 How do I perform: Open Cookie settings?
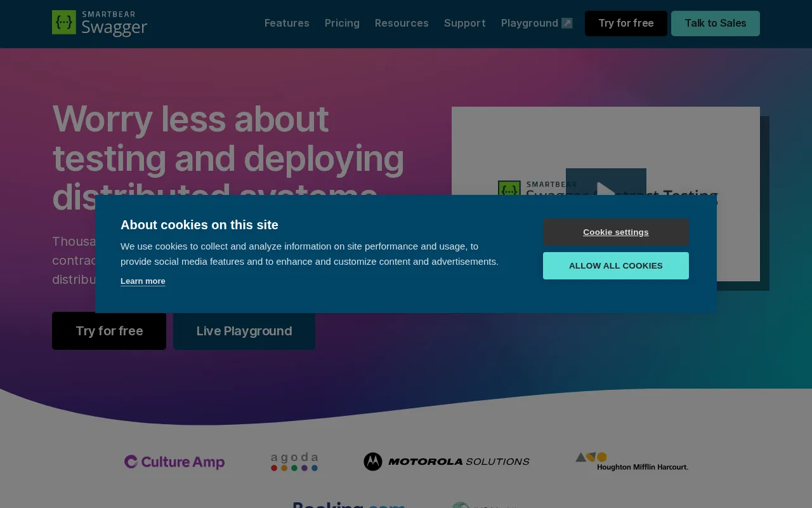[x=616, y=232]
